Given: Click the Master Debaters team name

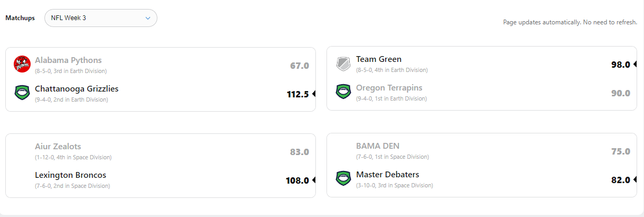Looking at the screenshot, I should pos(388,175).
